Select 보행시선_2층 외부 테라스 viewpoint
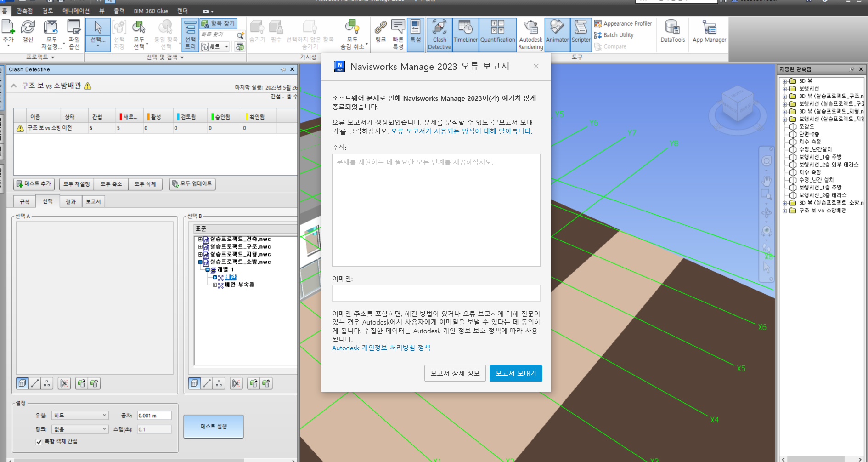868x462 pixels. pyautogui.click(x=829, y=165)
